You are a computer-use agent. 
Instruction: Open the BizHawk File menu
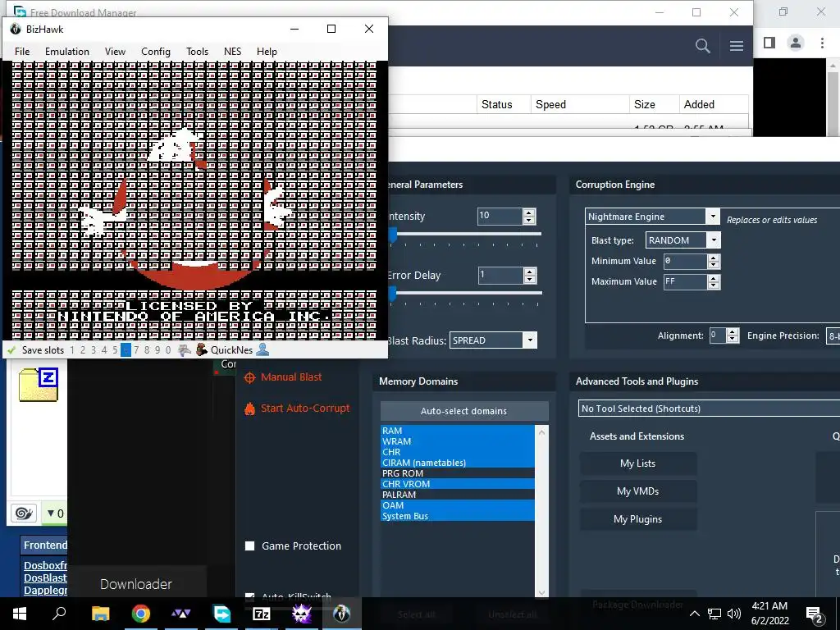(x=22, y=52)
